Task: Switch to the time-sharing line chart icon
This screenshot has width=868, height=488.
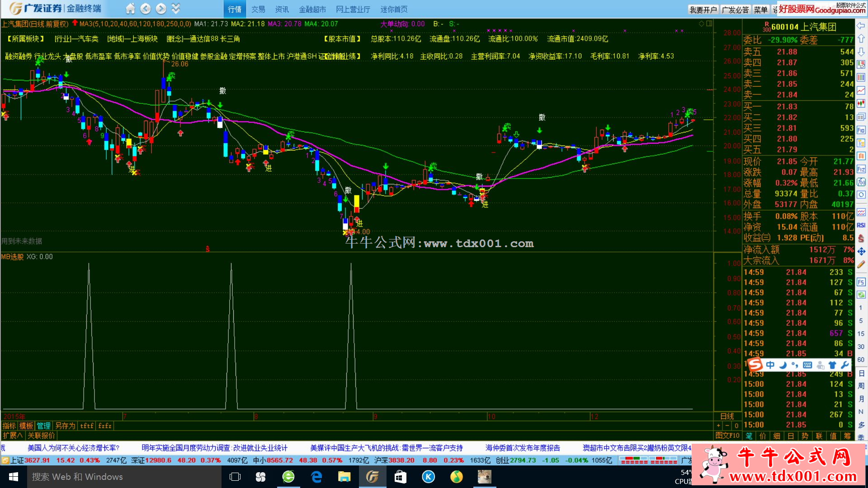Action: coord(861,90)
